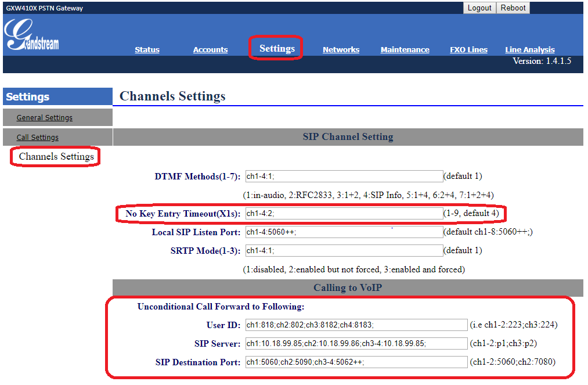The height and width of the screenshot is (385, 588).
Task: Click the Grandstream logo
Action: [x=31, y=35]
